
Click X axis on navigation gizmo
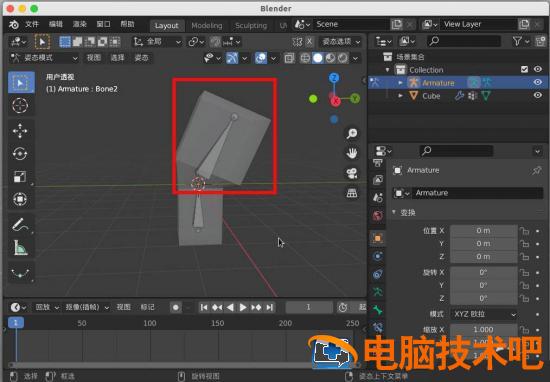pyautogui.click(x=335, y=101)
